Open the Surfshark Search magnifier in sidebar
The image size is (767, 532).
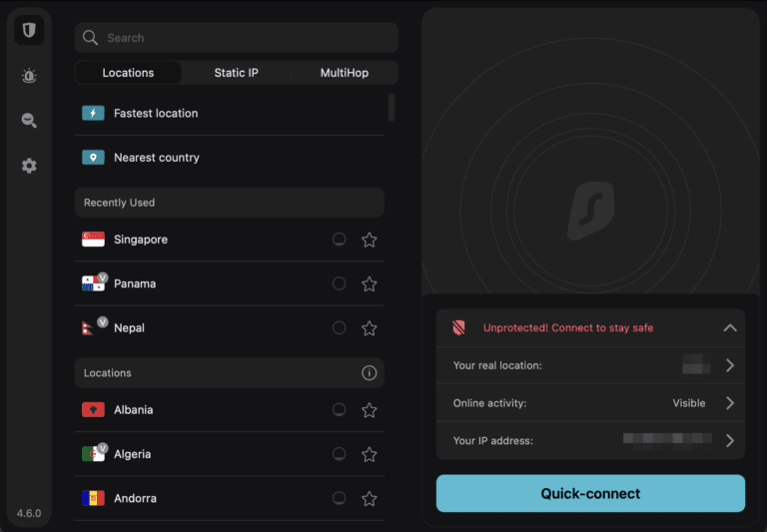pyautogui.click(x=29, y=121)
